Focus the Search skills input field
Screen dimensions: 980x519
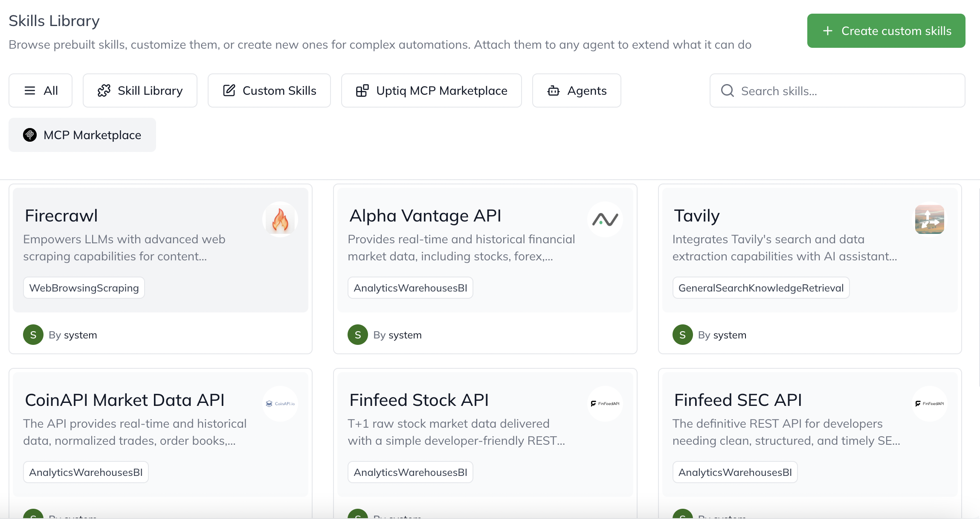(849, 91)
